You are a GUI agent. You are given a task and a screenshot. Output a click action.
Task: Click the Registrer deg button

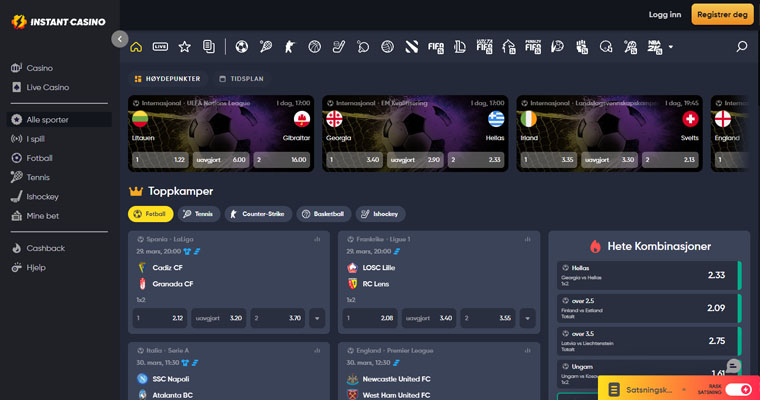[x=722, y=15]
